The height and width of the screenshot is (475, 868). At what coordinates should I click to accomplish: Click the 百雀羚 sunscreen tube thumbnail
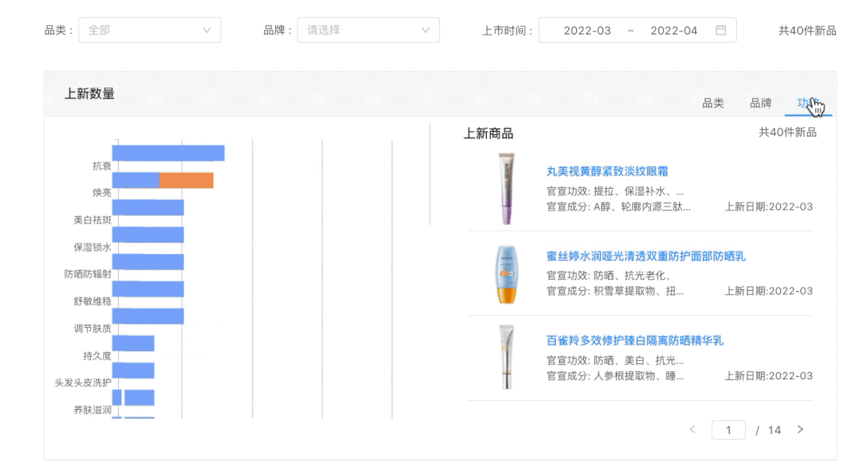506,358
